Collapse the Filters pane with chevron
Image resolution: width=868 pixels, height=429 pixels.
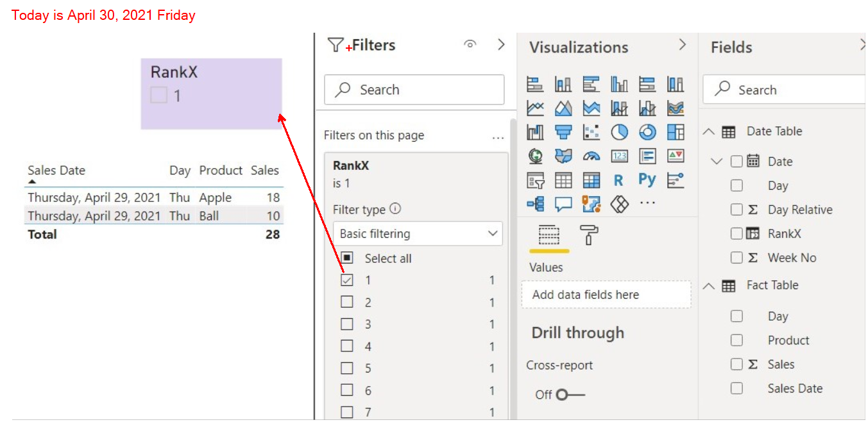[502, 44]
